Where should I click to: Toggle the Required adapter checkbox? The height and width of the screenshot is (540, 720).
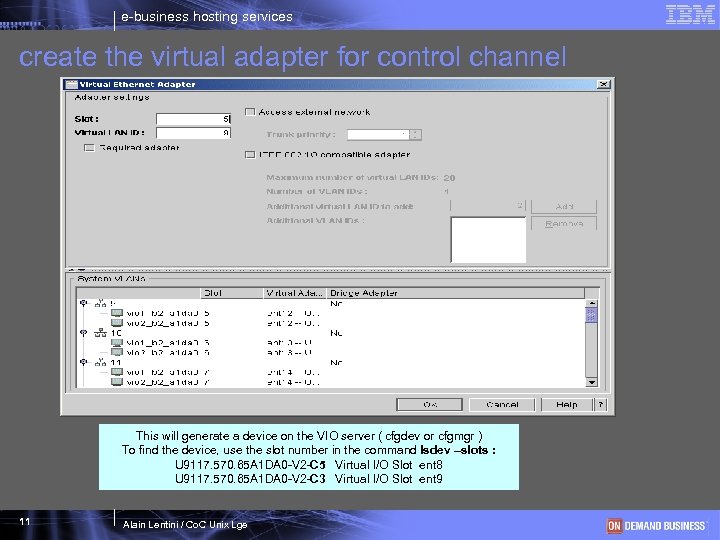tap(89, 147)
